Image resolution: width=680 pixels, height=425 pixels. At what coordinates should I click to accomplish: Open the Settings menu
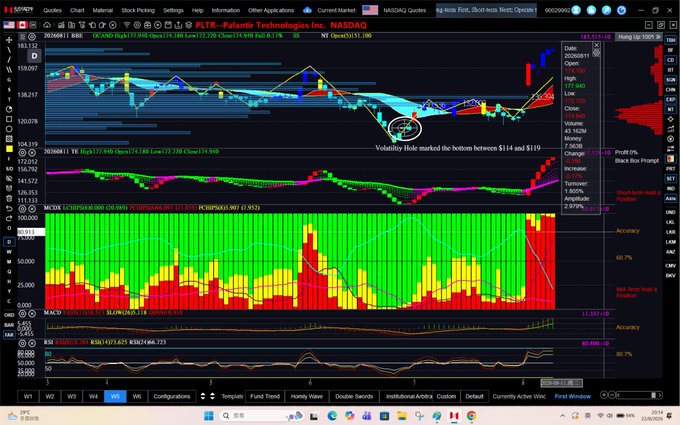point(173,10)
